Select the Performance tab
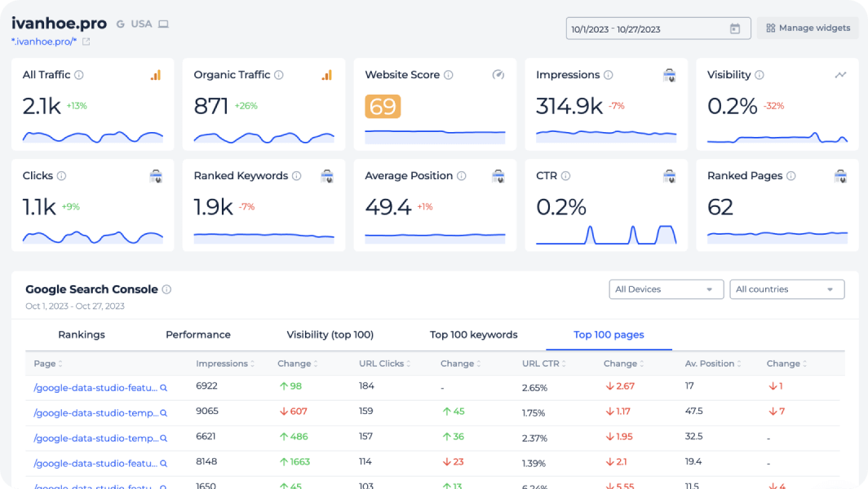The image size is (868, 489). click(198, 335)
